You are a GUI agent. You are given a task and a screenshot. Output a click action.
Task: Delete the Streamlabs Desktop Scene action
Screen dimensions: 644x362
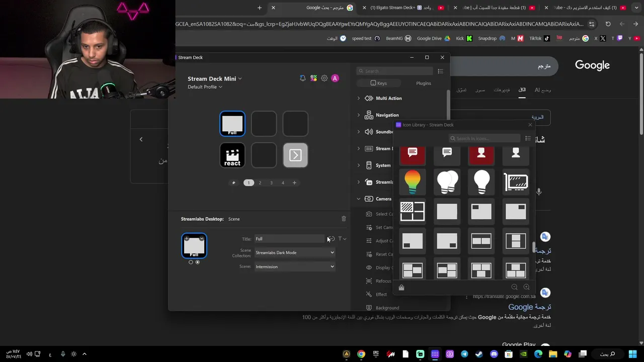(344, 219)
